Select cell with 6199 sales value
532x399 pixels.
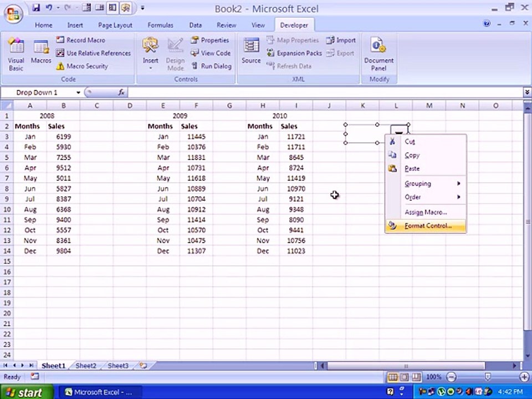[63, 137]
